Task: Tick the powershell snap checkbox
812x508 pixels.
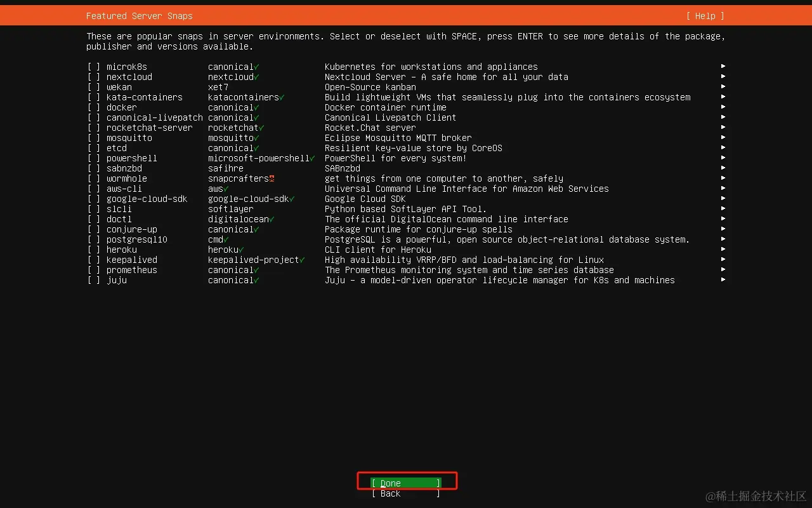Action: click(94, 158)
